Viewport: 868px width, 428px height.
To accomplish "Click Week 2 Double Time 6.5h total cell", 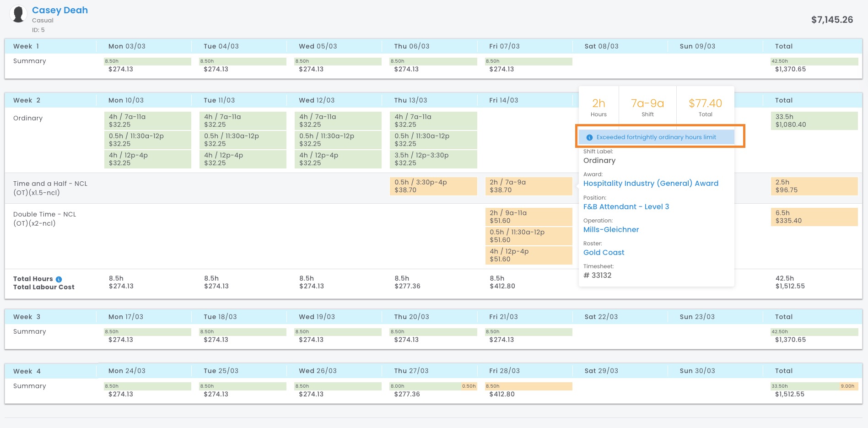I will point(814,217).
